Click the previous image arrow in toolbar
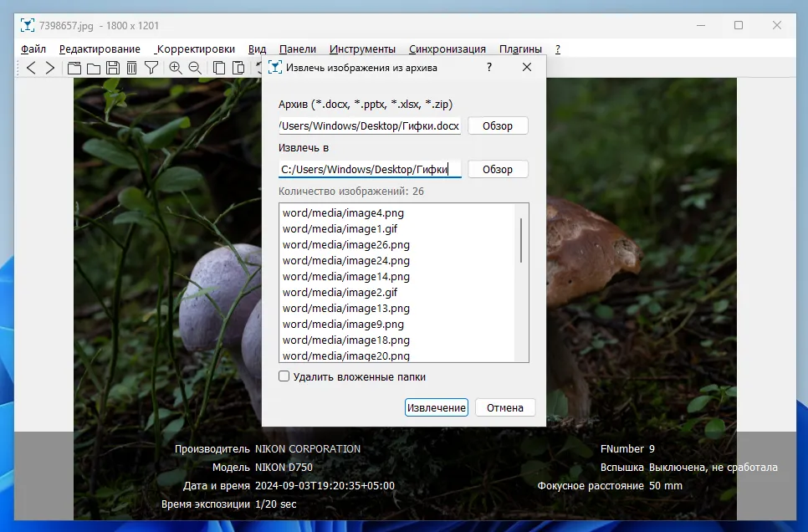808x532 pixels. (31, 68)
